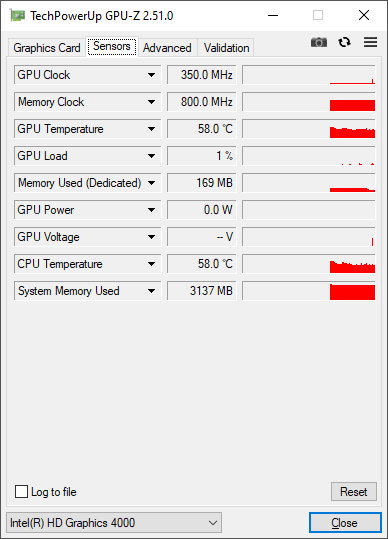Screen dimensions: 388x539
Task: Expand the GPU Clock sensor dropdown
Action: click(x=151, y=75)
